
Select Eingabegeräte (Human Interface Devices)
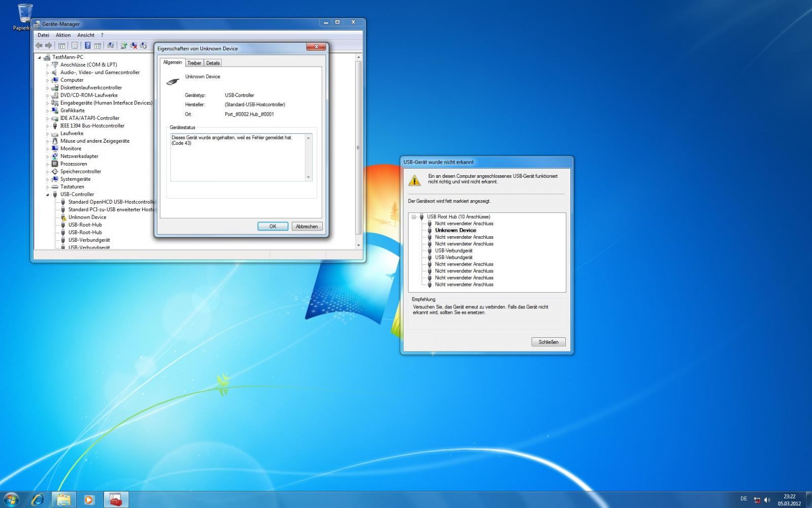(106, 103)
